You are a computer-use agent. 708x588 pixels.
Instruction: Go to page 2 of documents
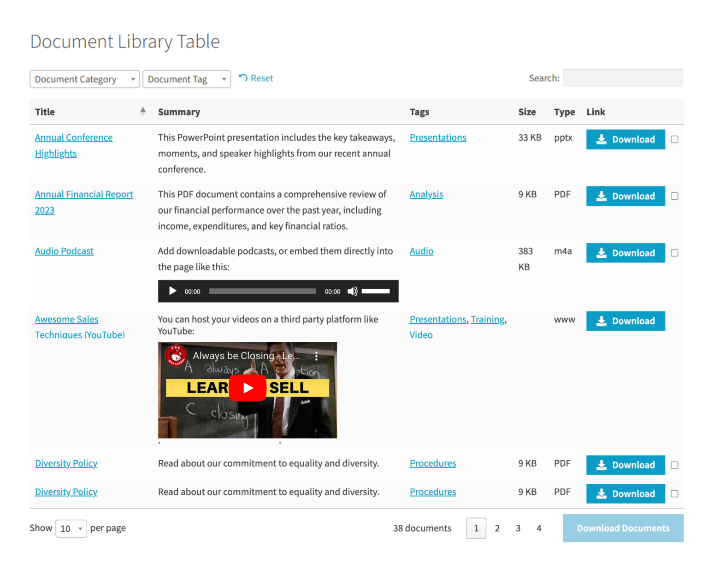tap(497, 529)
